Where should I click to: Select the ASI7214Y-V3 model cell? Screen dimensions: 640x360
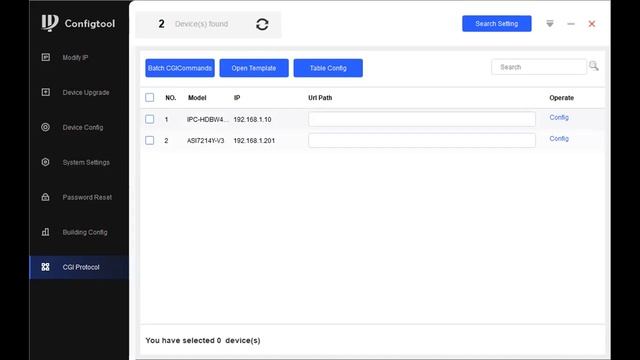coord(206,141)
